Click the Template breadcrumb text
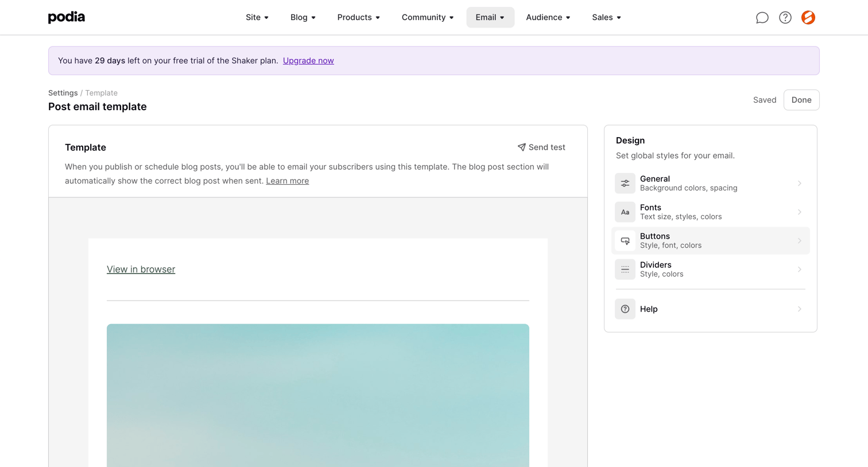The image size is (868, 467). tap(102, 93)
